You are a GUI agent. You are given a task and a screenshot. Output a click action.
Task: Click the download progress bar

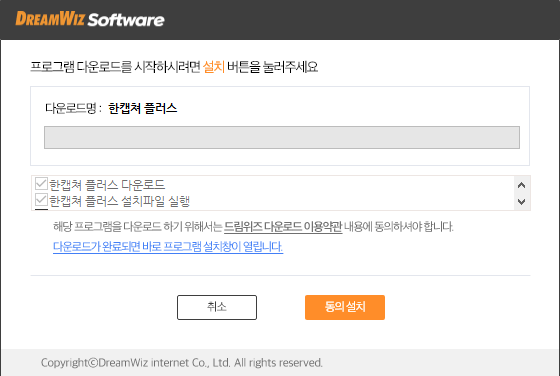tap(282, 137)
